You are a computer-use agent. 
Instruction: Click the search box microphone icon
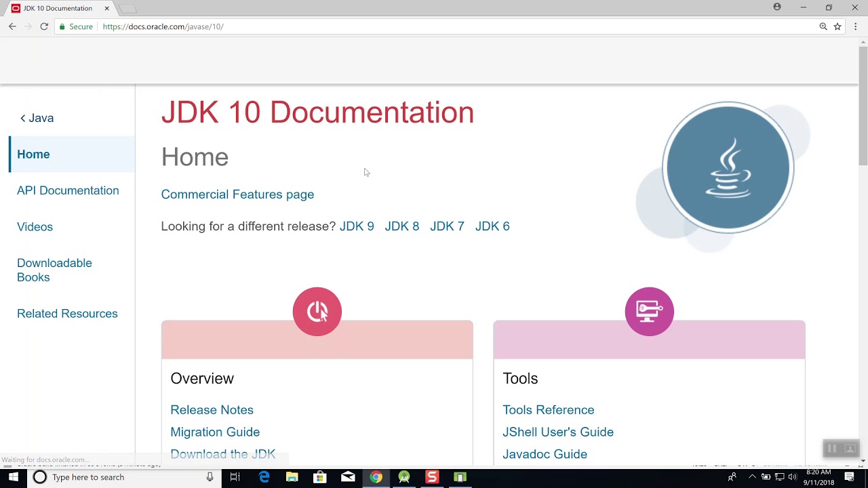point(210,477)
